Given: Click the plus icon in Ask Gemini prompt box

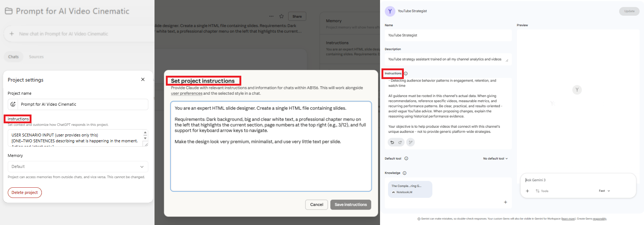Looking at the screenshot, I should coord(528,191).
